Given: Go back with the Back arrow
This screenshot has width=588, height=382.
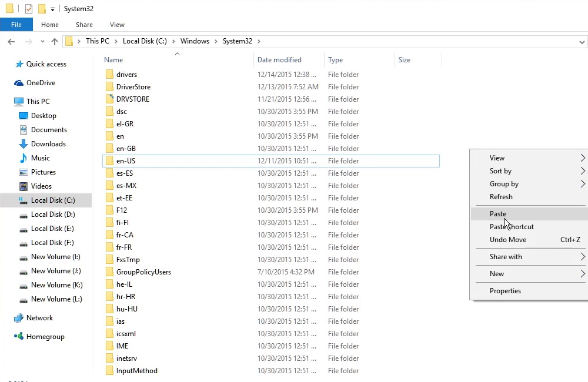Looking at the screenshot, I should click(11, 42).
